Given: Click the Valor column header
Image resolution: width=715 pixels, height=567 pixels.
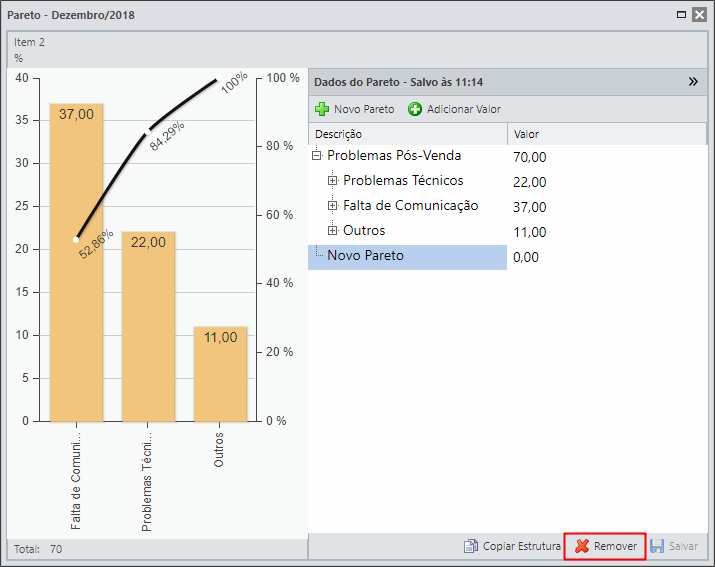Looking at the screenshot, I should [607, 134].
